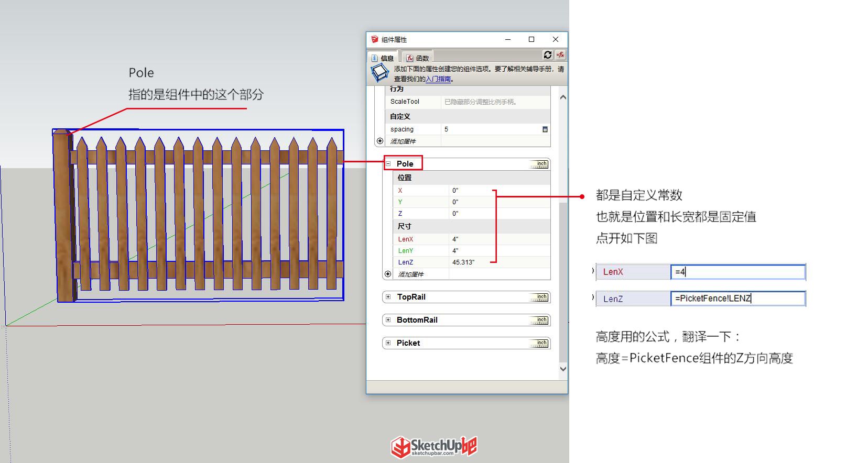Click the spacing attribute name
The image size is (868, 463).
(x=402, y=129)
